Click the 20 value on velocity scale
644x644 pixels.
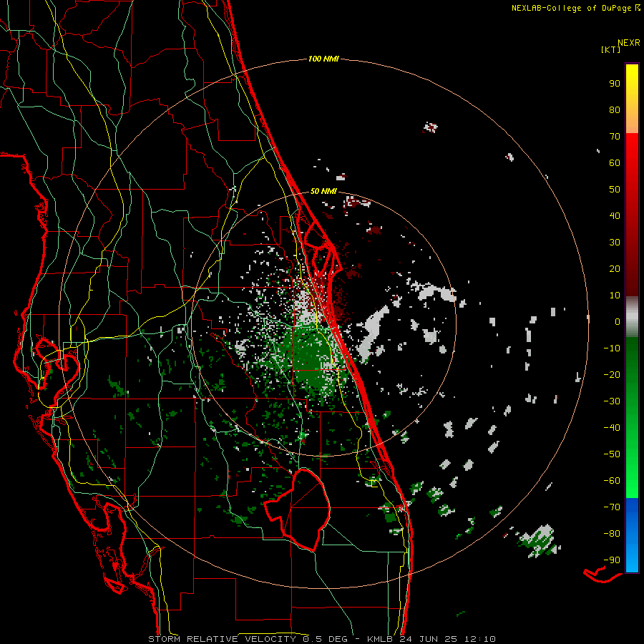(615, 269)
